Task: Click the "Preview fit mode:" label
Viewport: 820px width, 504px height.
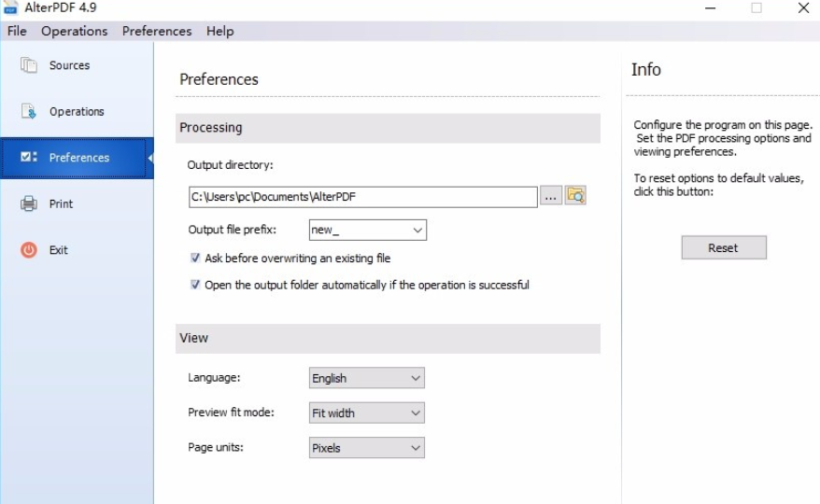Action: [x=231, y=413]
